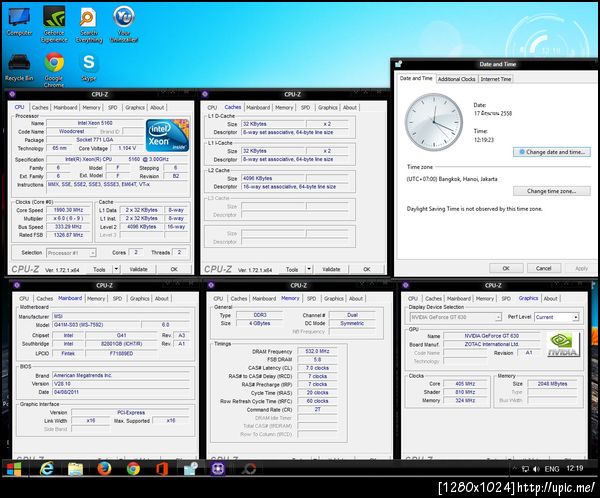Click Cancel in Date and Time dialog
Screen dimensions: 600x498
tap(543, 268)
